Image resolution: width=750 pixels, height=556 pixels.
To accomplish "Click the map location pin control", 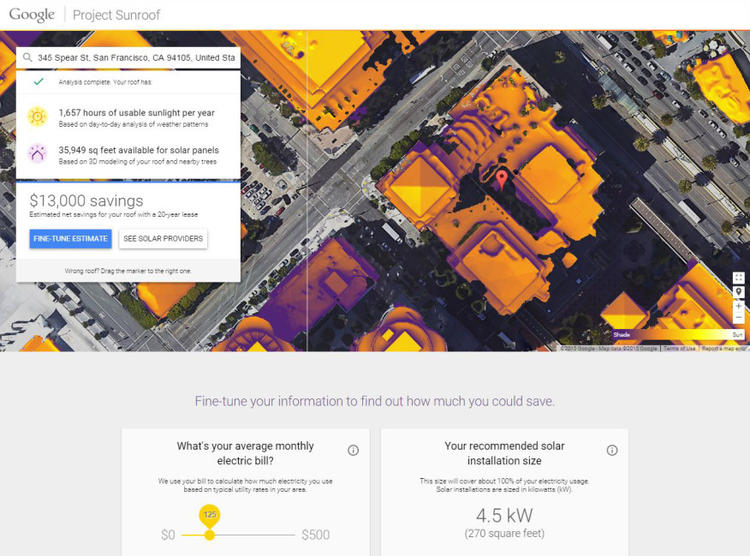I will (x=738, y=292).
